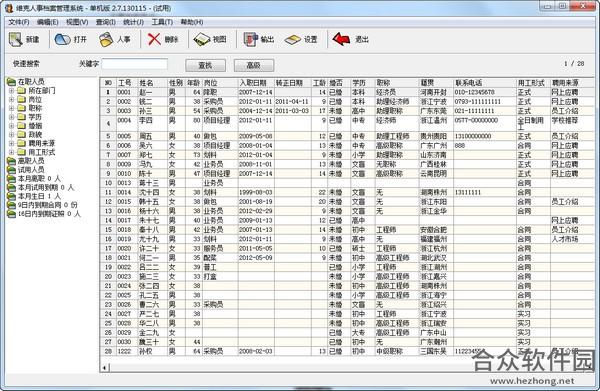
Task: Sort by the 年龄 column header
Action: pyautogui.click(x=194, y=83)
